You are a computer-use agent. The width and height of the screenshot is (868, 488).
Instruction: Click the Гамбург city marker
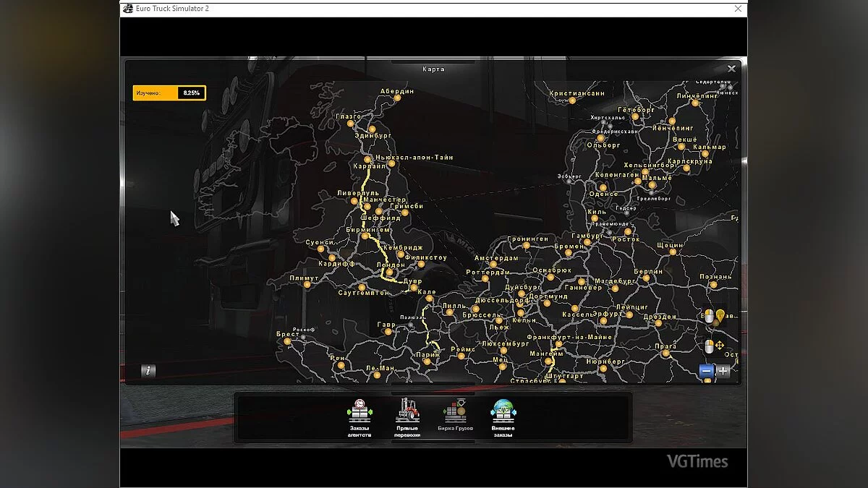[x=587, y=242]
